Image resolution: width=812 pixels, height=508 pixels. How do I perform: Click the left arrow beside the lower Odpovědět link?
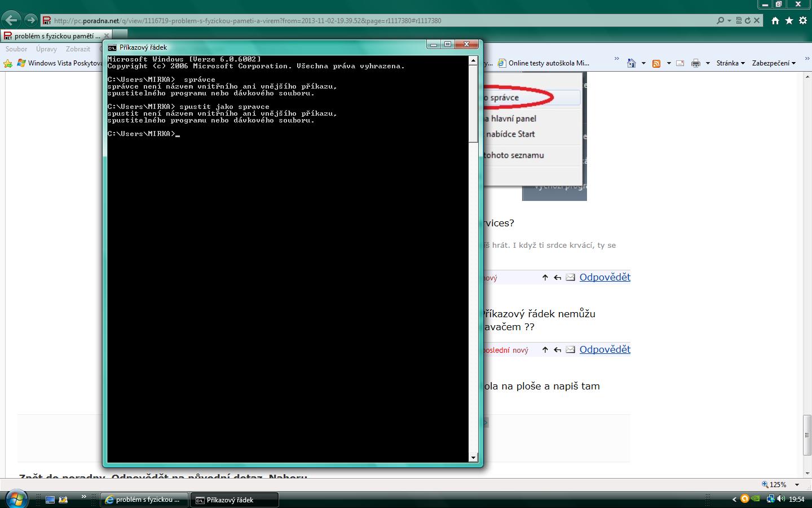[557, 349]
